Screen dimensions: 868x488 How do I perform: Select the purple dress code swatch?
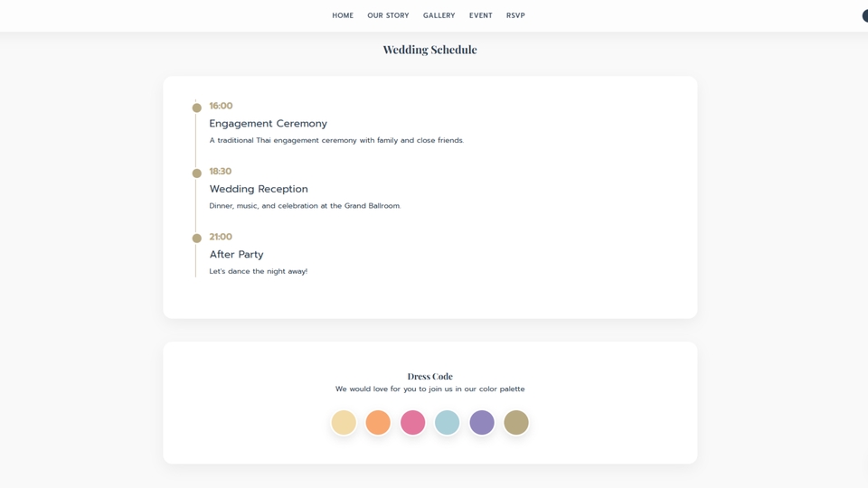click(482, 422)
